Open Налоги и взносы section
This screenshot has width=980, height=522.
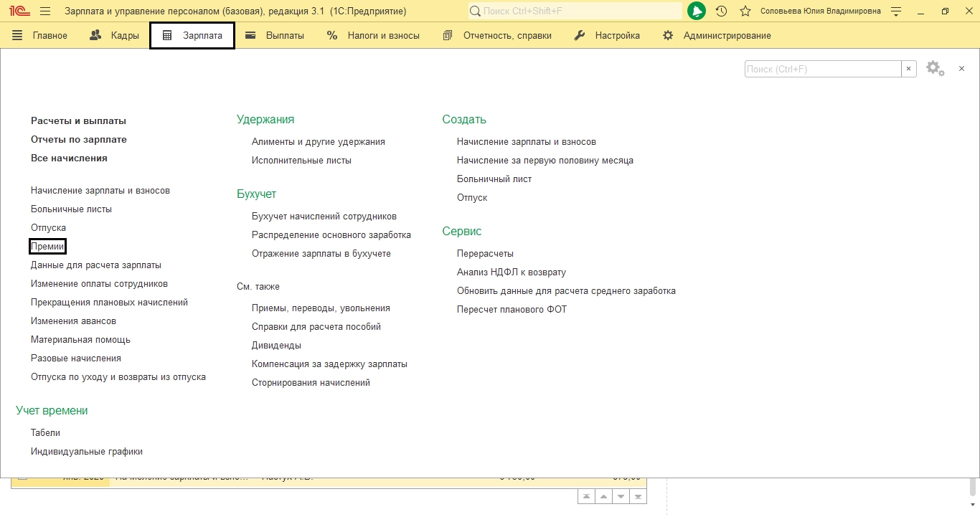[373, 35]
